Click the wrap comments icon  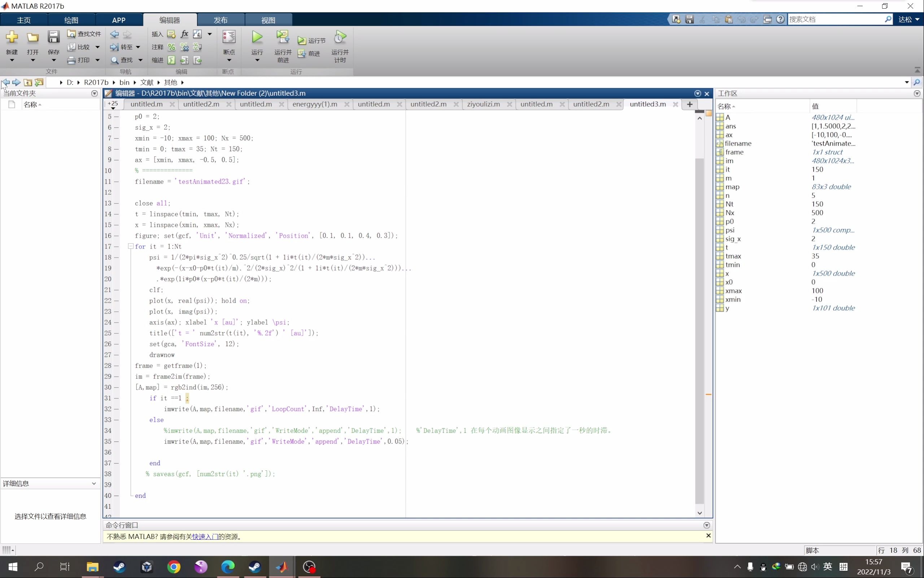(197, 47)
